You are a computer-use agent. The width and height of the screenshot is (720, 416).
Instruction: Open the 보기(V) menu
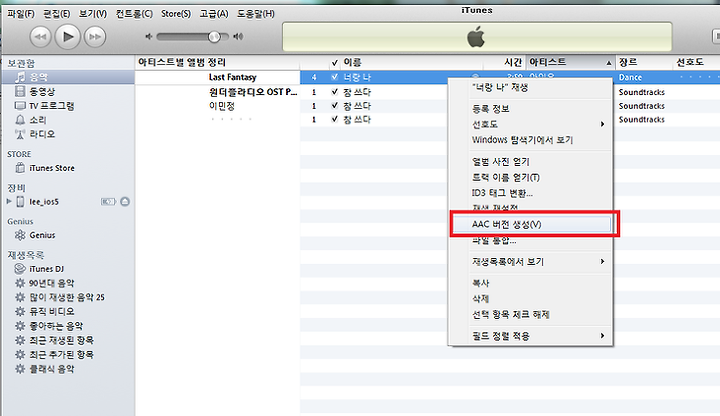[93, 14]
